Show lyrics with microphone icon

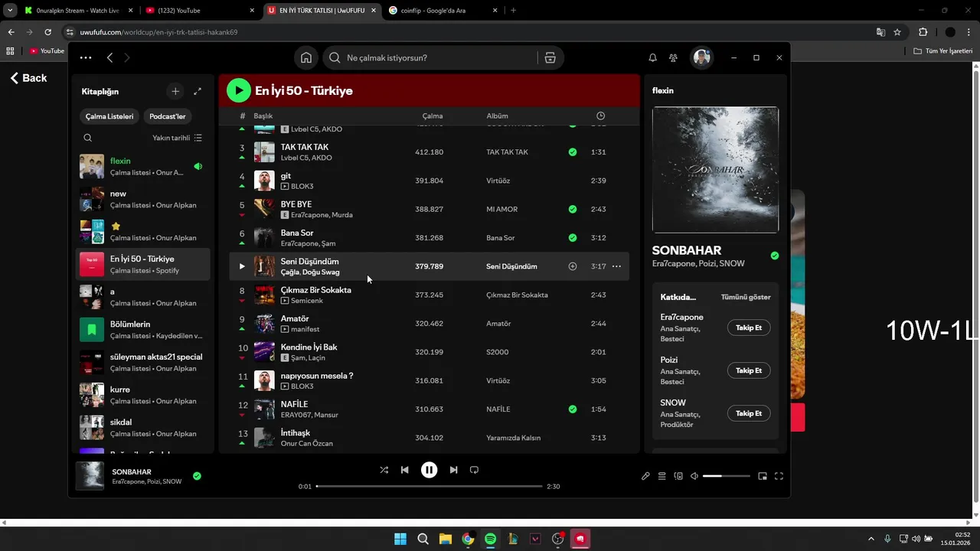645,476
